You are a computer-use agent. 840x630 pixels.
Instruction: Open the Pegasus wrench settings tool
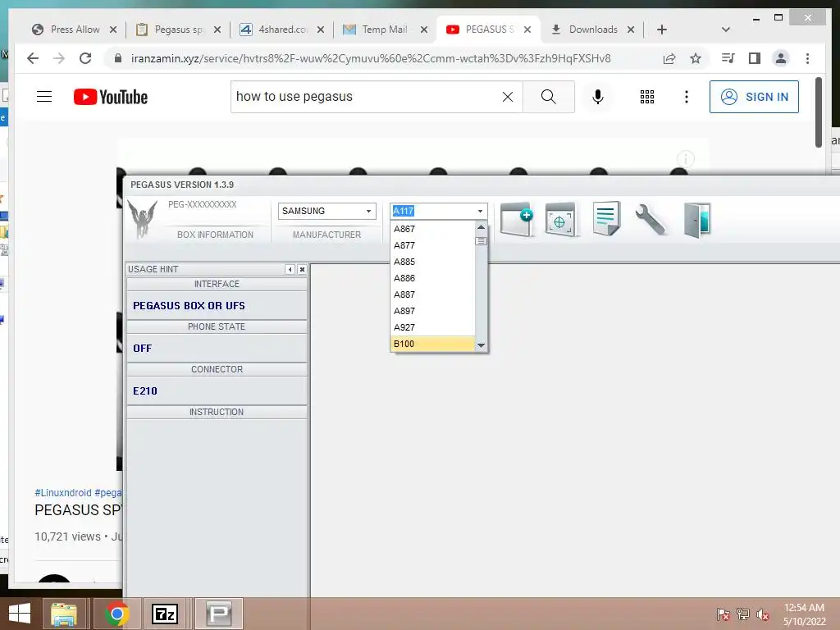click(x=651, y=219)
